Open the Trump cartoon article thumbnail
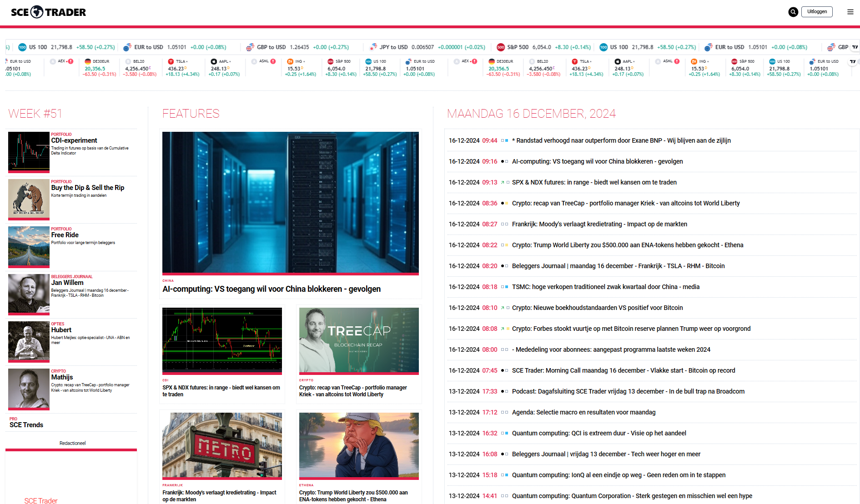Image resolution: width=860 pixels, height=504 pixels. tap(359, 445)
